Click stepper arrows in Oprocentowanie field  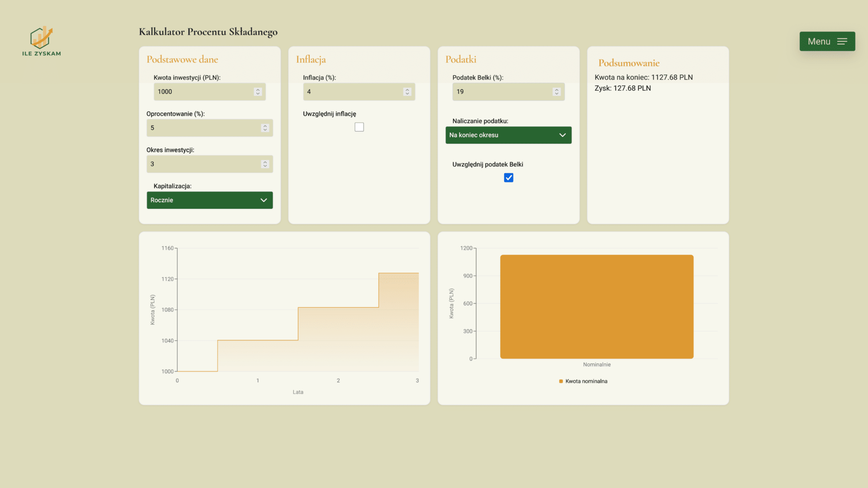pos(265,128)
